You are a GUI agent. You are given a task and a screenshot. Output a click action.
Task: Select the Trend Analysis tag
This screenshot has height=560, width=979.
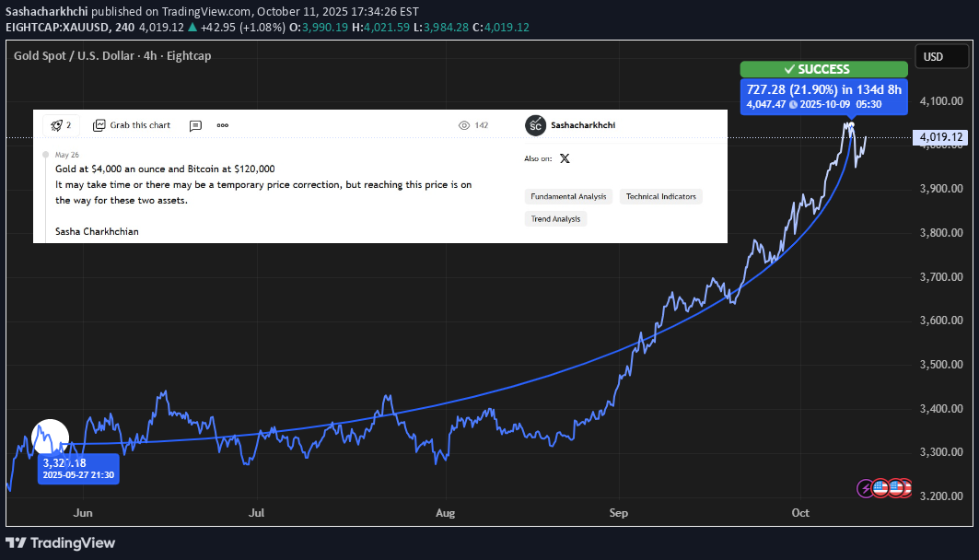tap(556, 218)
